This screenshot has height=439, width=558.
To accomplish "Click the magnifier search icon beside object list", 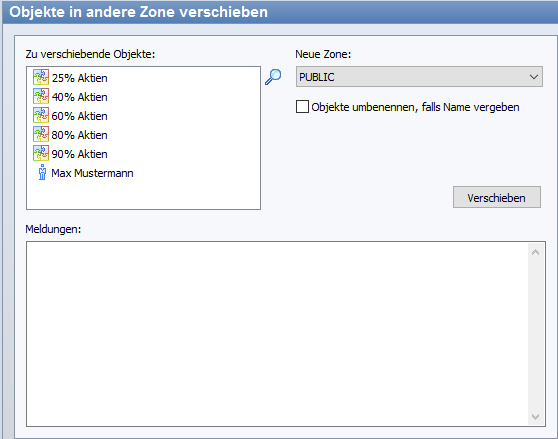I will 273,77.
